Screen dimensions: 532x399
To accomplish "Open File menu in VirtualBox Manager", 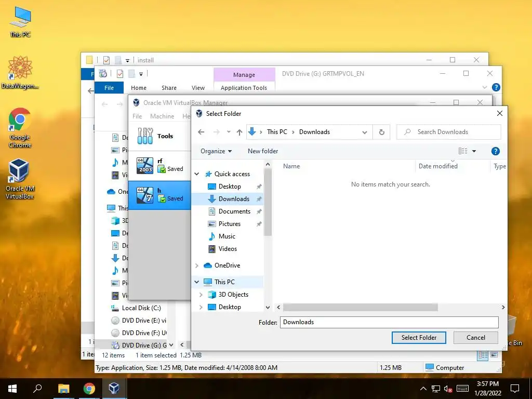I will tap(137, 116).
